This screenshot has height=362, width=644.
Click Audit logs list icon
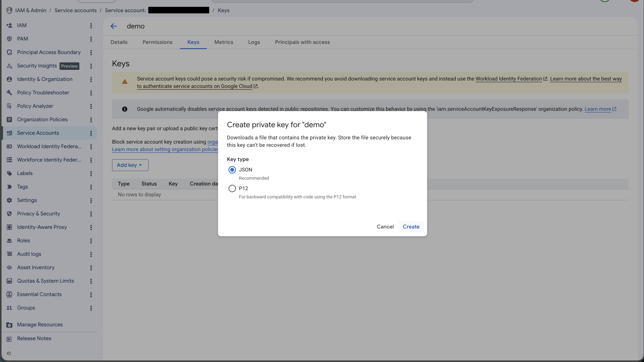tap(9, 254)
